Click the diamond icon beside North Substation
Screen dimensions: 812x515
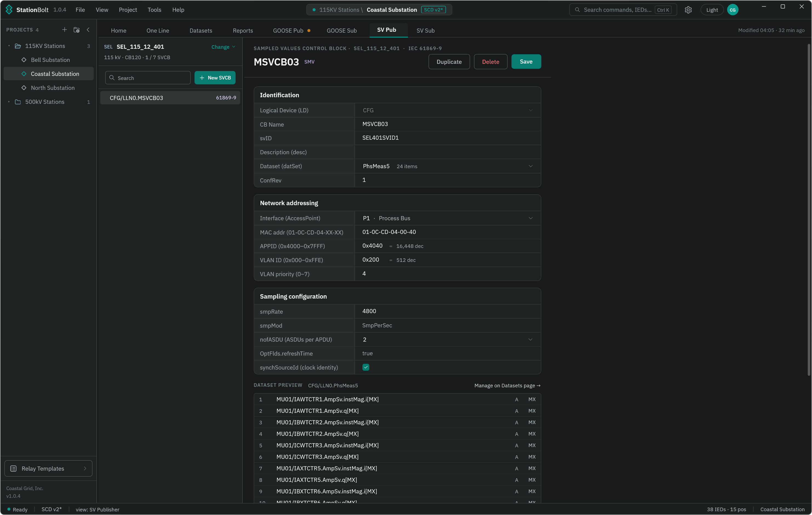point(24,88)
